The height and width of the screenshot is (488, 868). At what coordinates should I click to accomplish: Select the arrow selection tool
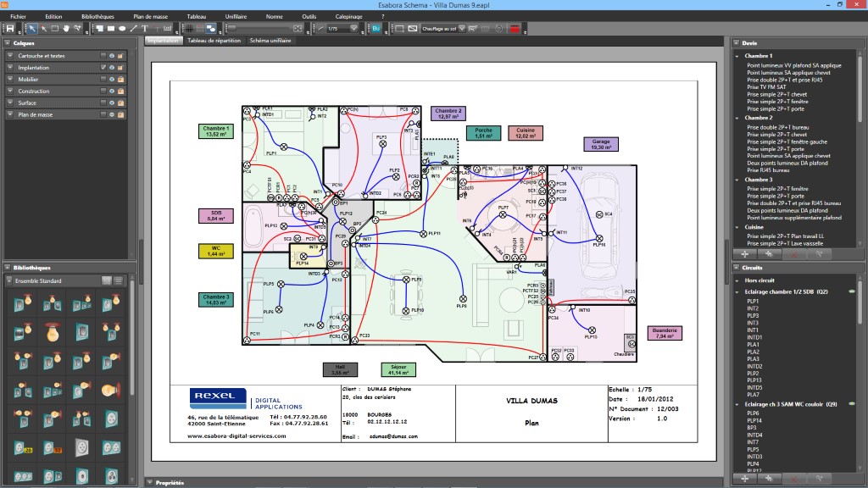tap(32, 28)
